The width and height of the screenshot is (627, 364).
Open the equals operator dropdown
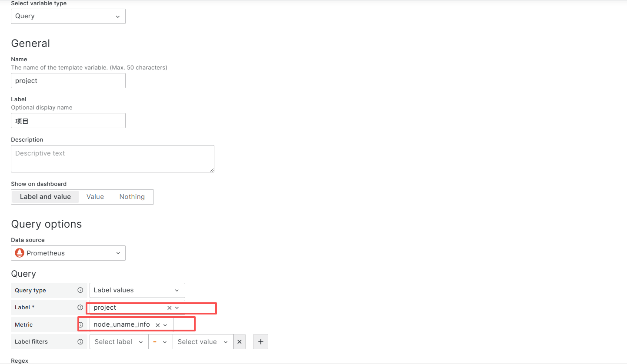click(x=160, y=342)
